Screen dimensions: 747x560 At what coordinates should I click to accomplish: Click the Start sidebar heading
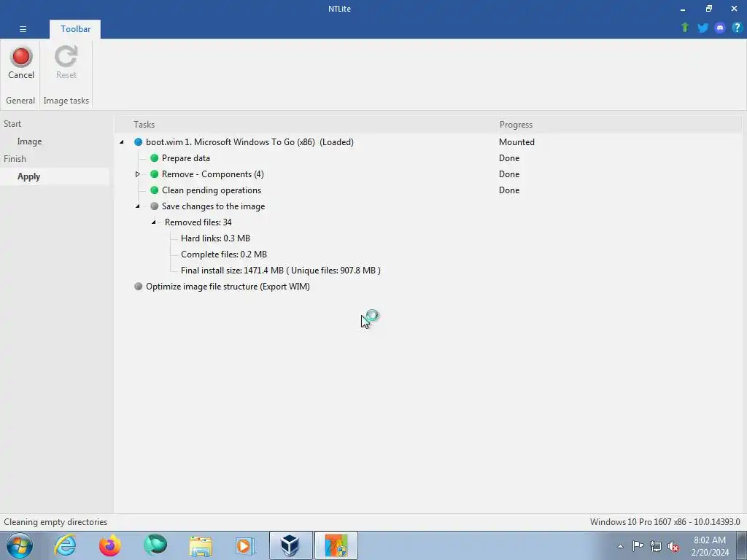12,124
